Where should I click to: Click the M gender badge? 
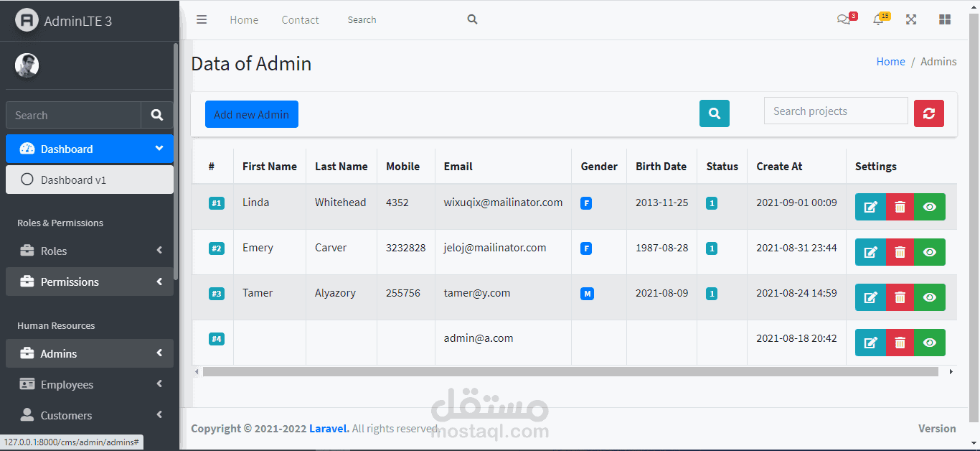click(587, 294)
